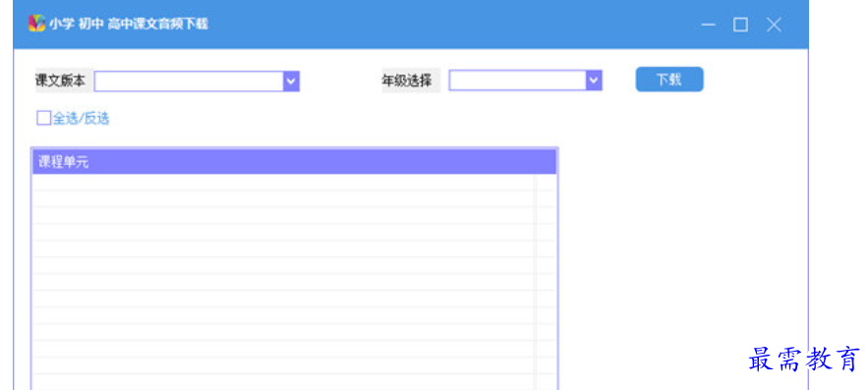The width and height of the screenshot is (868, 390).
Task: Click the 课程单元 column header
Action: (x=294, y=162)
